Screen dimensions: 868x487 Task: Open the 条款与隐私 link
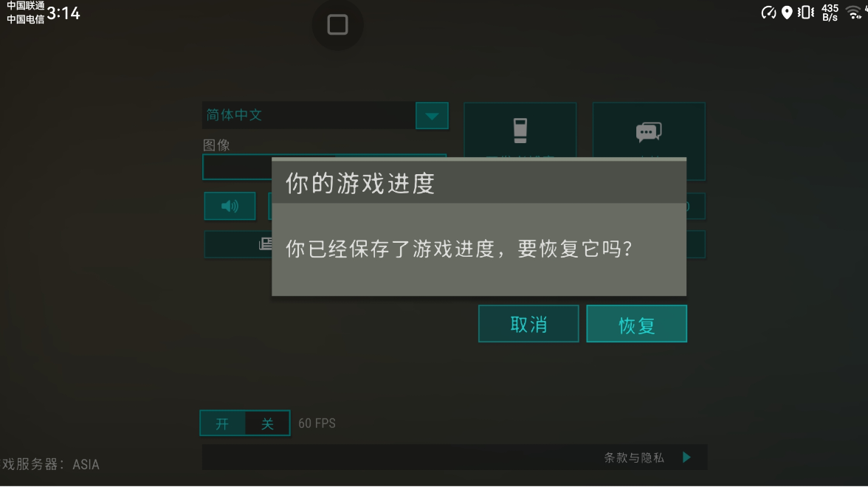(x=634, y=457)
